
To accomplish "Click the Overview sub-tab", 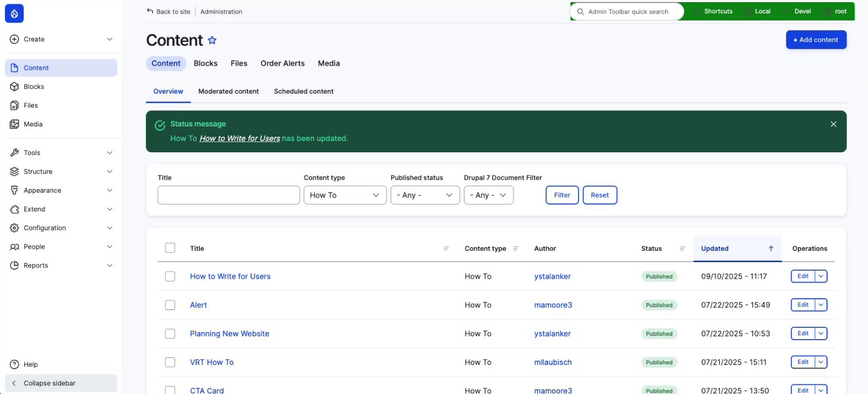I will click(x=168, y=92).
